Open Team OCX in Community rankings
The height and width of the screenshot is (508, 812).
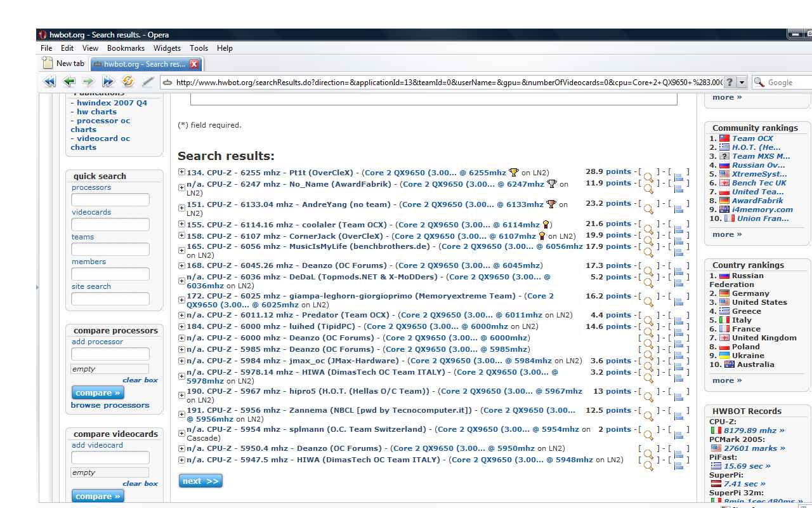752,138
